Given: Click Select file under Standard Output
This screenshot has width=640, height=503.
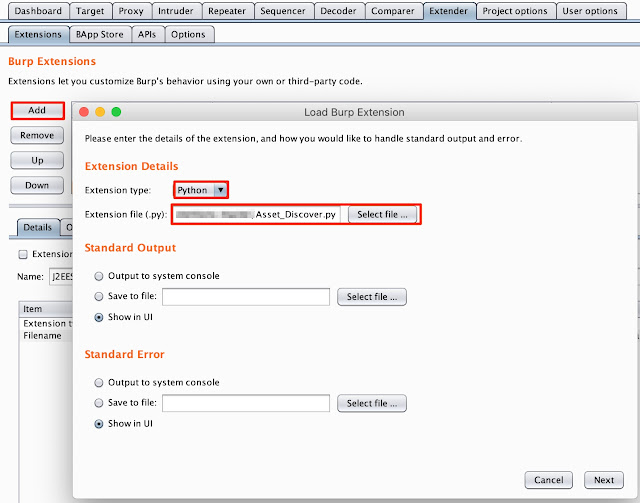Looking at the screenshot, I should [x=372, y=297].
